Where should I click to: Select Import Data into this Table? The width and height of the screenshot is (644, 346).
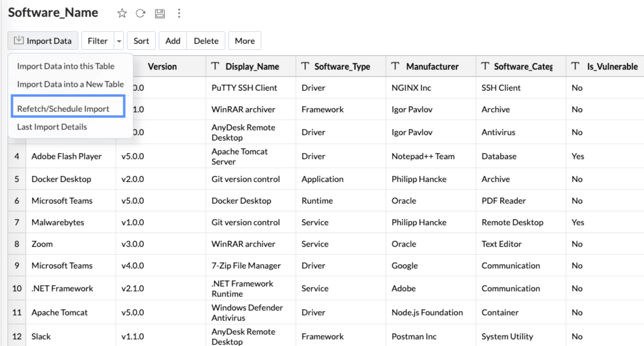66,66
